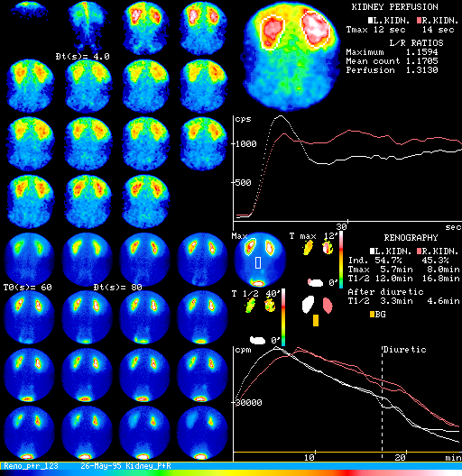462x476 pixels.
Task: Select the pink right kidney ROI shape
Action: coord(328,305)
